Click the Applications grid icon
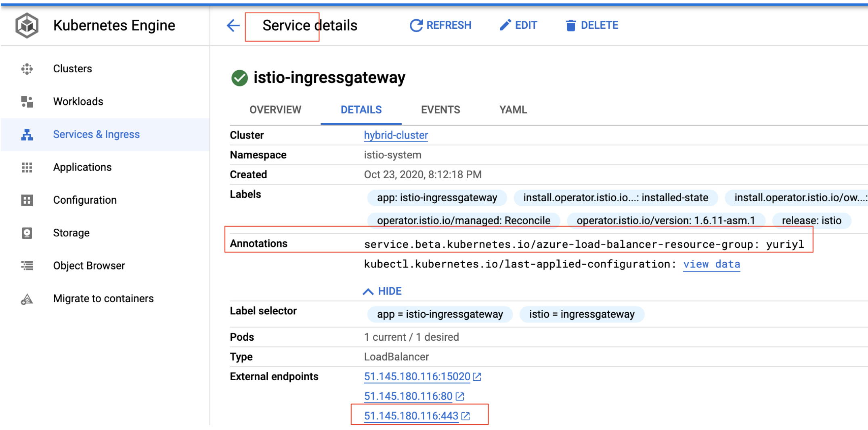Image resolution: width=868 pixels, height=430 pixels. pos(27,167)
